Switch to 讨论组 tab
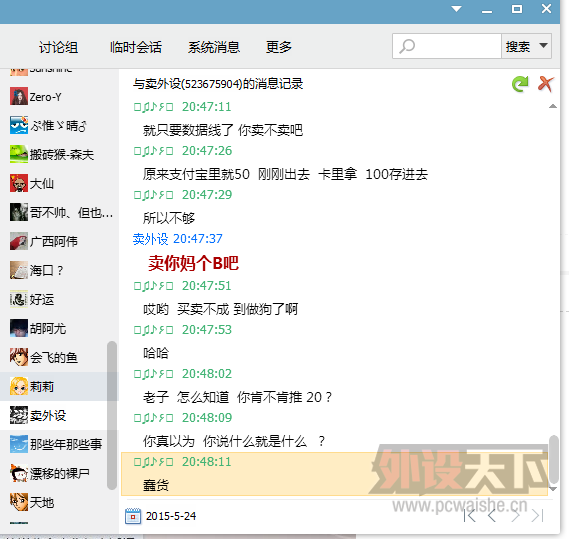The width and height of the screenshot is (569, 539). 58,47
